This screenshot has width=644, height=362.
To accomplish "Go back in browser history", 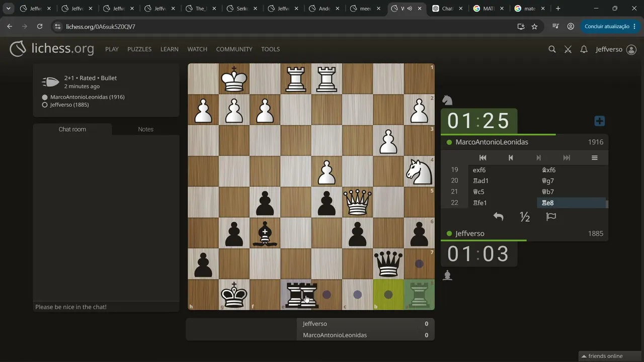I will pyautogui.click(x=10, y=26).
